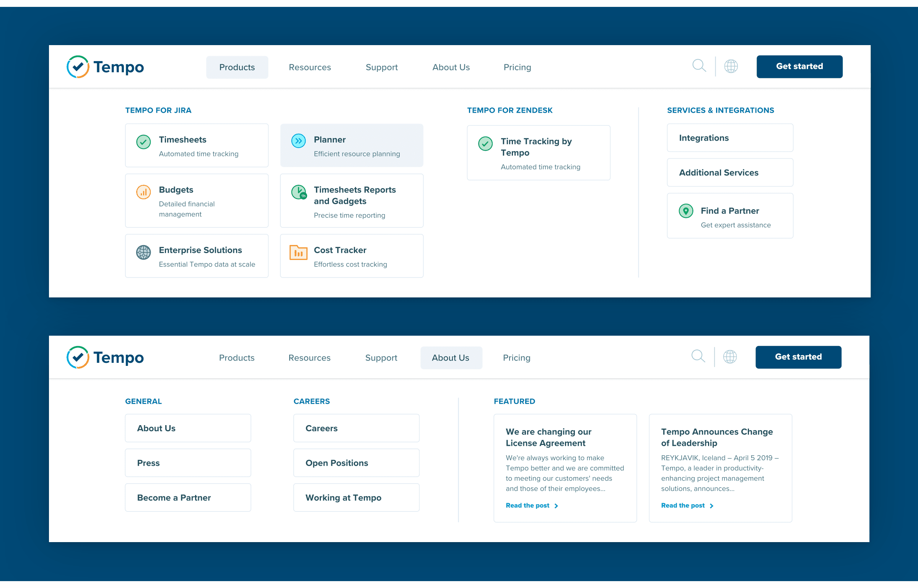Follow Read the post under the License Agreement article
Image resolution: width=918 pixels, height=588 pixels.
[x=532, y=505]
